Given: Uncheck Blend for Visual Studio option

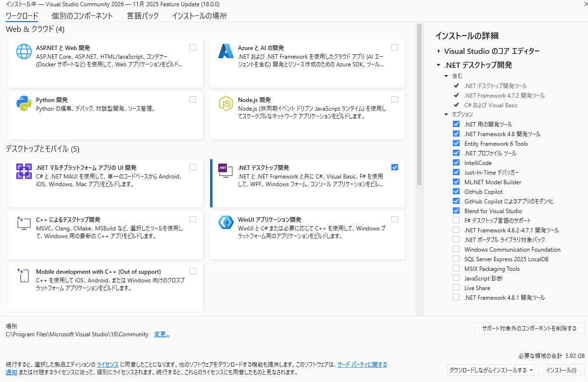Looking at the screenshot, I should [456, 211].
